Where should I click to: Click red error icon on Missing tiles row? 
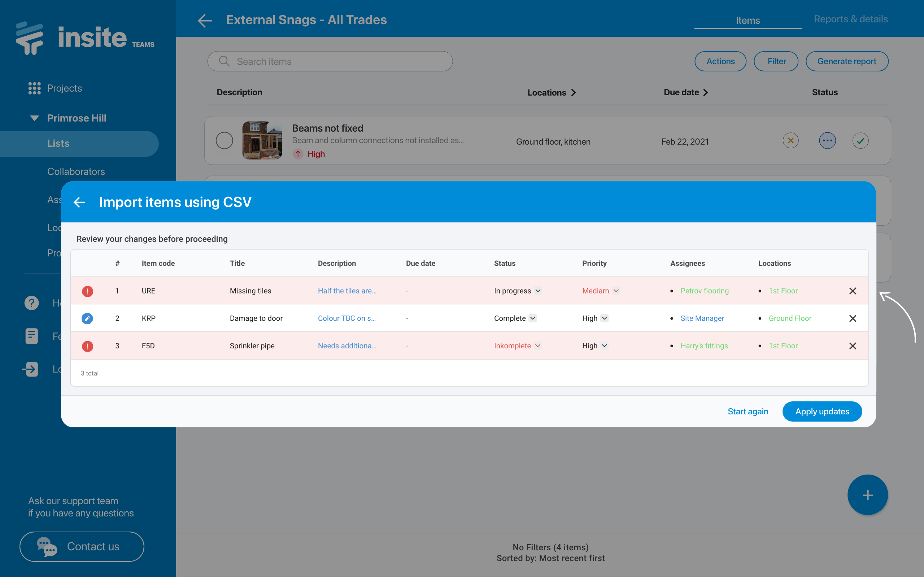click(x=87, y=291)
